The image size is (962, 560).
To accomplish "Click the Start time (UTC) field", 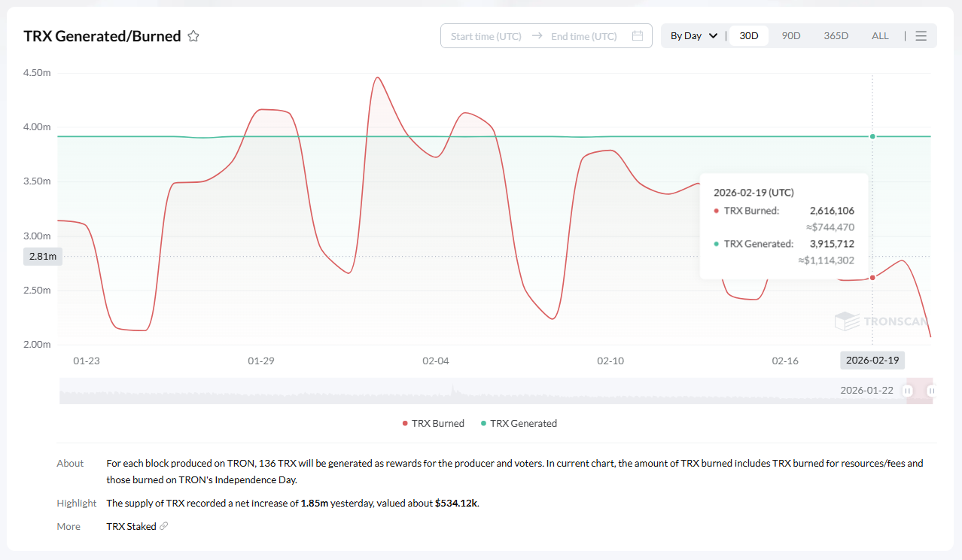I will (486, 36).
